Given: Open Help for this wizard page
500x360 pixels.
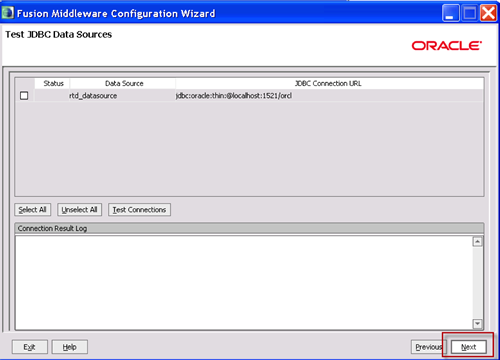Looking at the screenshot, I should point(70,347).
